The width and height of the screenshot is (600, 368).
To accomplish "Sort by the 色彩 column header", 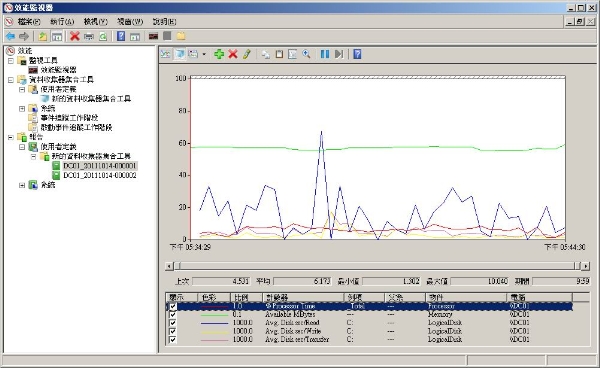I will tap(214, 297).
